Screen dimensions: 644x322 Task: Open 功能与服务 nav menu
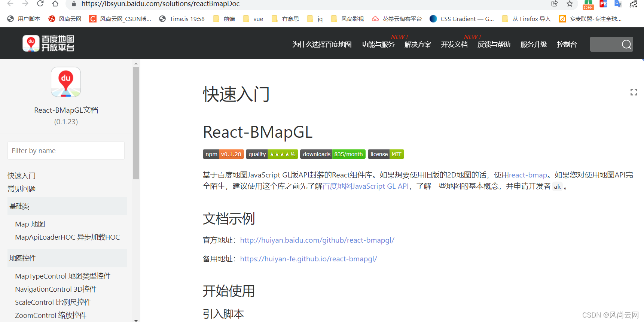378,44
